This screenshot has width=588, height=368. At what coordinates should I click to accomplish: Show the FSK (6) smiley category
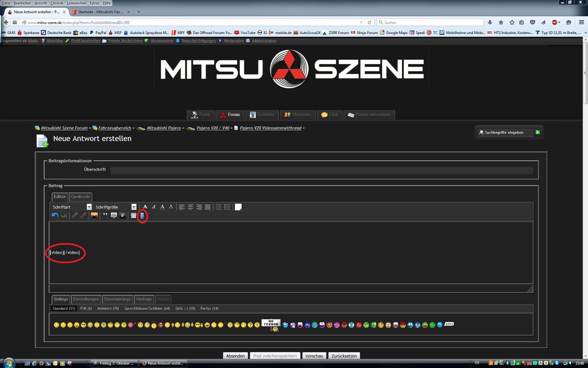click(x=86, y=308)
